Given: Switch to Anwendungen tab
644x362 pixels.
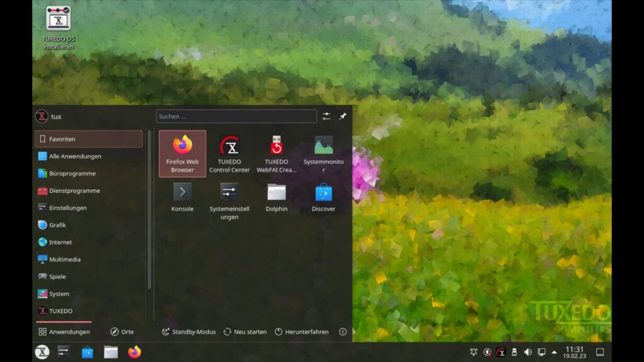Looking at the screenshot, I should coord(64,332).
